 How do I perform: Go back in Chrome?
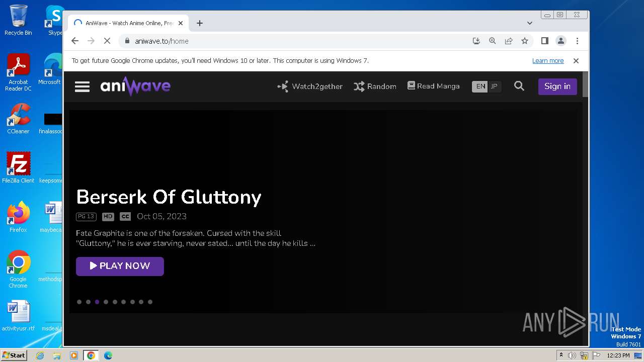point(75,41)
